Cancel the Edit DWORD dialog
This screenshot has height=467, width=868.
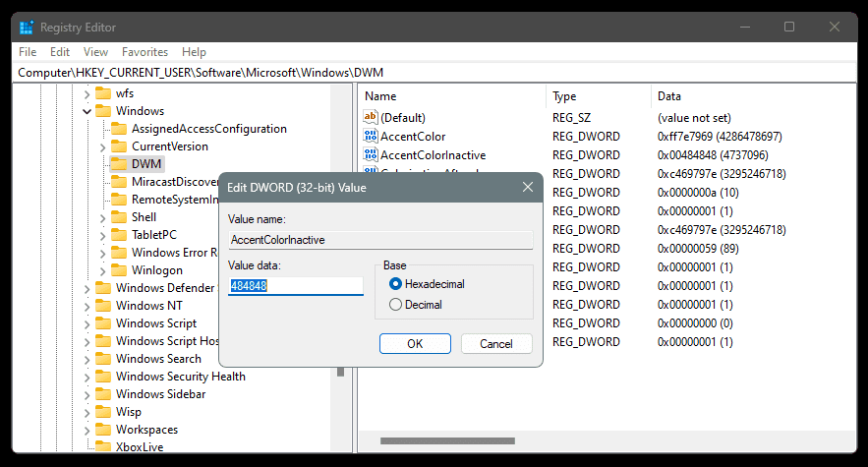(496, 343)
